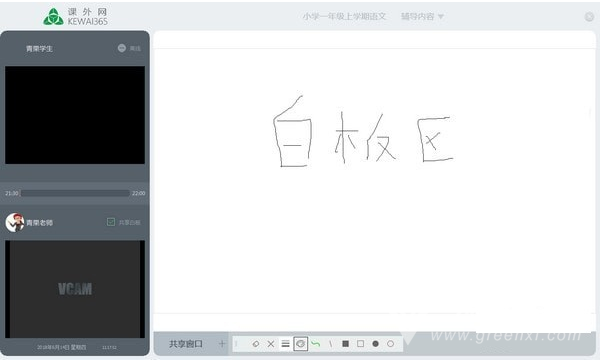Click round icon at top-right corner

pyautogui.click(x=589, y=16)
